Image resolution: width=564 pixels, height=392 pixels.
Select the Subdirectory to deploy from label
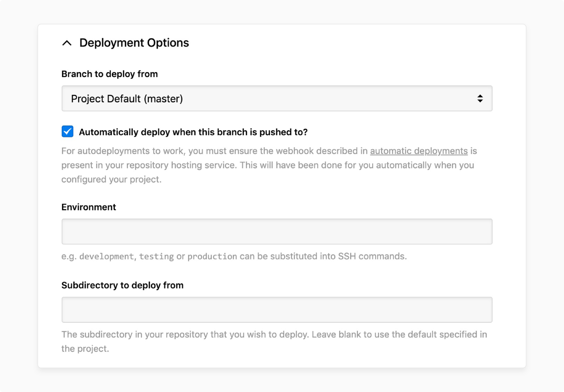coord(122,285)
